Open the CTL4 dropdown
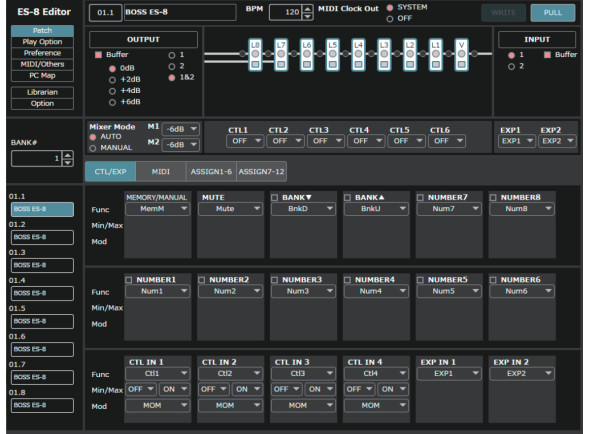Image resolution: width=590 pixels, height=434 pixels. pyautogui.click(x=366, y=141)
